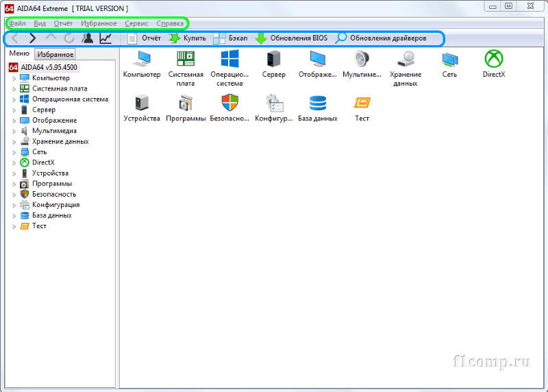Click the Отчёт toolbar button

pyautogui.click(x=144, y=38)
